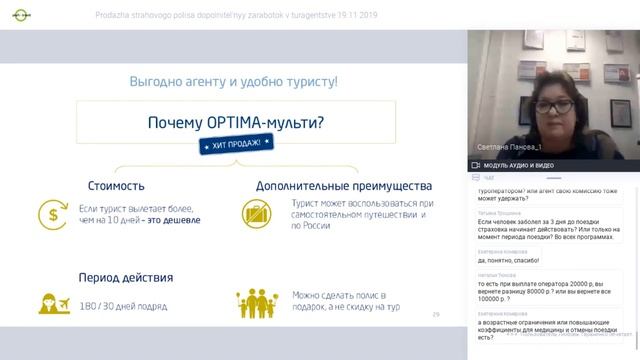Viewport: 640px width, 360px height.
Task: Click the heading 'Выгодно агенту и удобно туристу!'
Action: [233, 82]
